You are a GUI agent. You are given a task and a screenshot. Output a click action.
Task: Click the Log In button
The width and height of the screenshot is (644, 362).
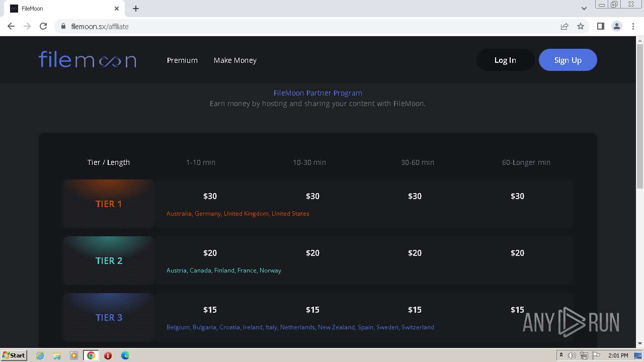(505, 60)
